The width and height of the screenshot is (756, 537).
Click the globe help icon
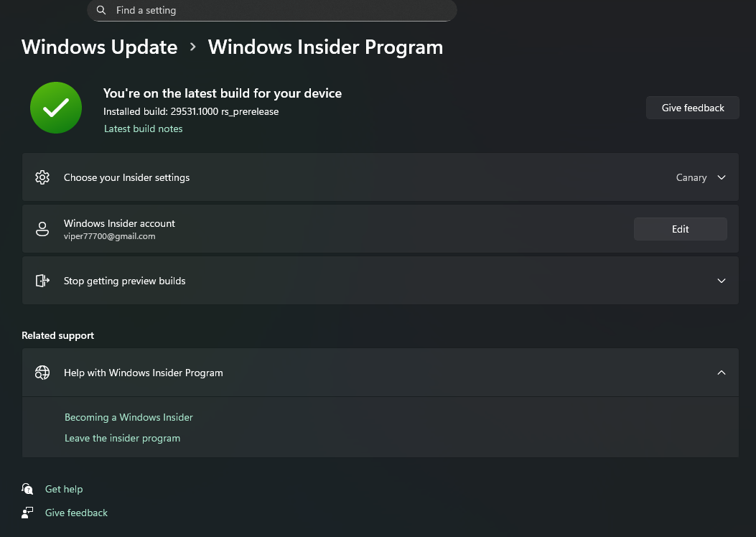pos(42,373)
